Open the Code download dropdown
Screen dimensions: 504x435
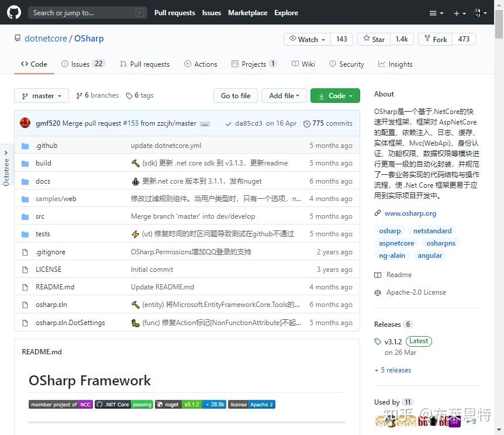pyautogui.click(x=335, y=95)
